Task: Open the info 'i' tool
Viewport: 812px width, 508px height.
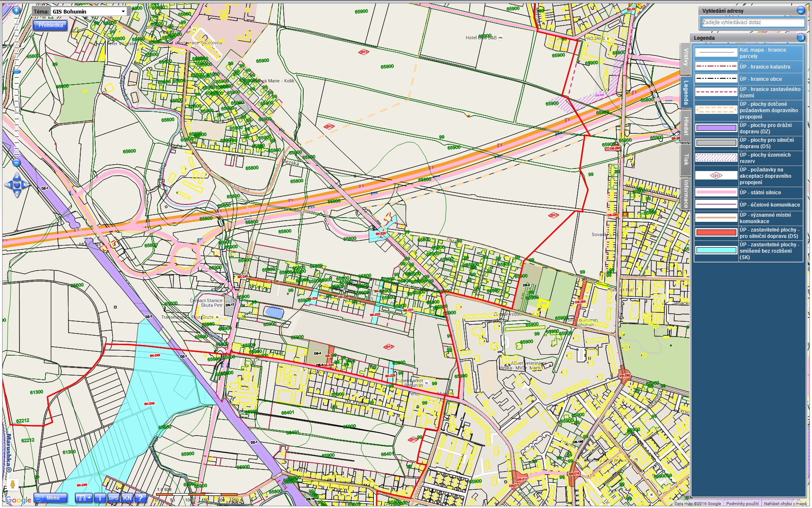Action: pyautogui.click(x=100, y=498)
